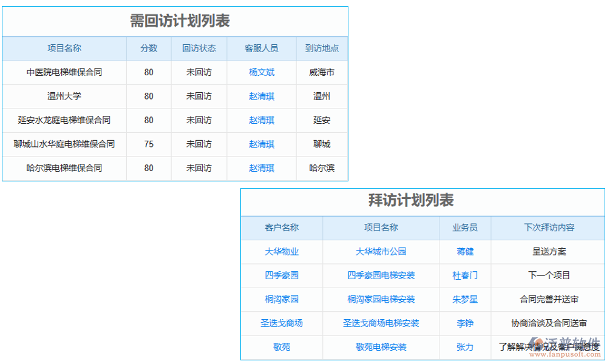View salesperson 朱梦星's information
Viewport: 607px width, 364px height.
465,299
